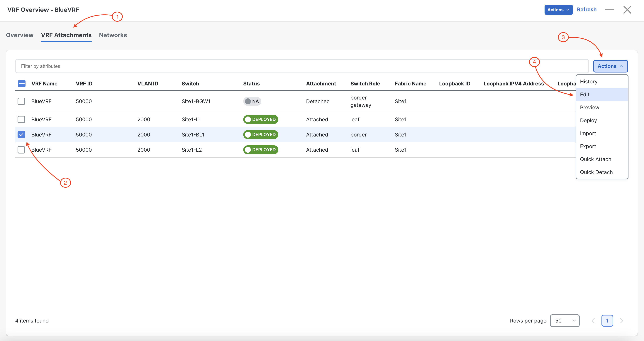Select page 1 in pagination
The height and width of the screenshot is (341, 644).
click(607, 320)
